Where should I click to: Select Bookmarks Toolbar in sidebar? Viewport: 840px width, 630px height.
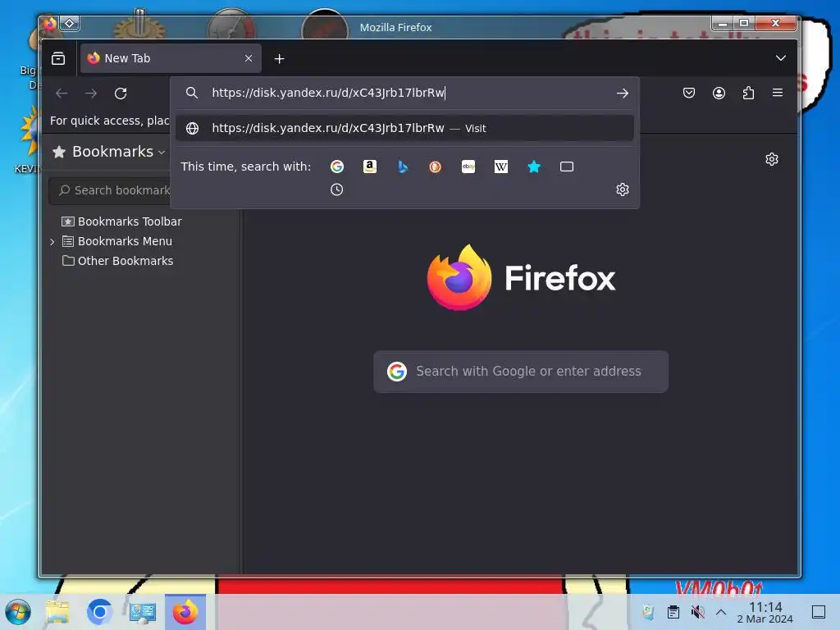click(x=121, y=221)
